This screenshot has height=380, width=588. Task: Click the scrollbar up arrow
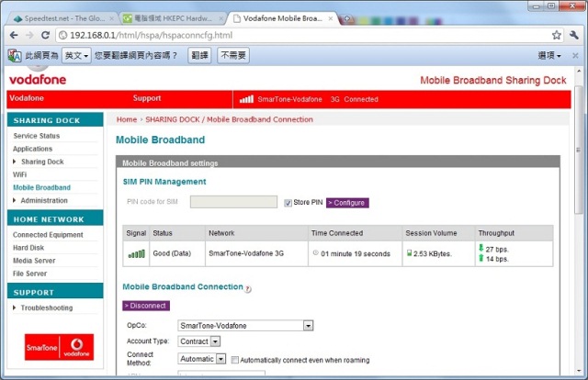[579, 71]
